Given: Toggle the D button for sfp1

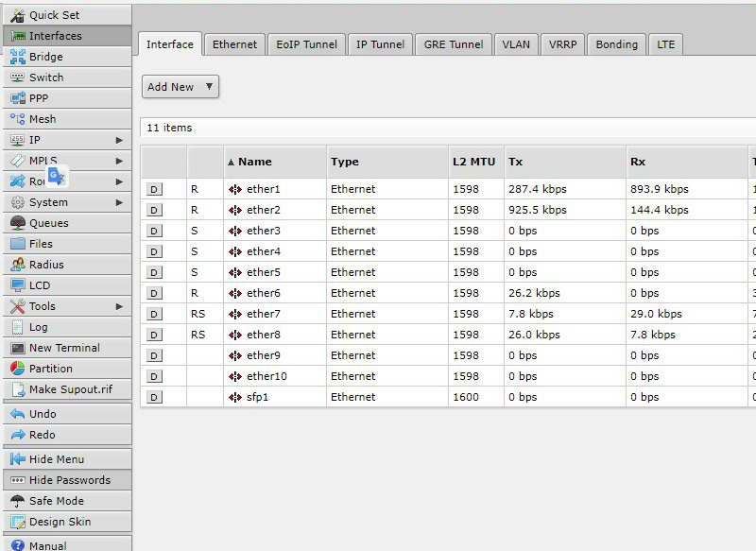Looking at the screenshot, I should [x=155, y=397].
